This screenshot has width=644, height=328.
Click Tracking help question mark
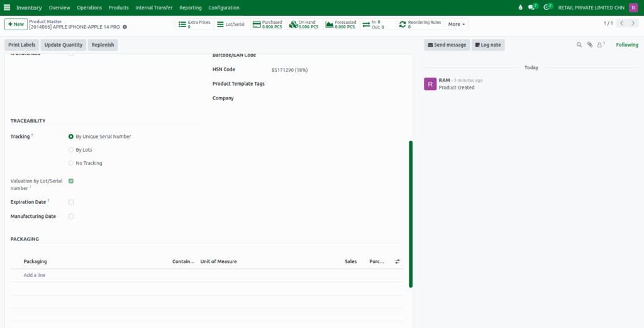pyautogui.click(x=32, y=135)
